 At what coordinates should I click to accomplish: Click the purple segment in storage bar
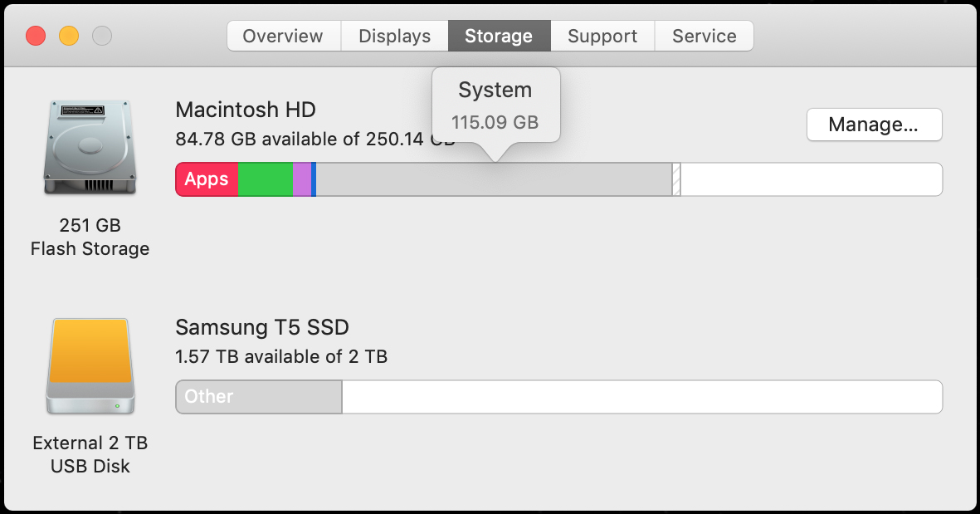(302, 180)
